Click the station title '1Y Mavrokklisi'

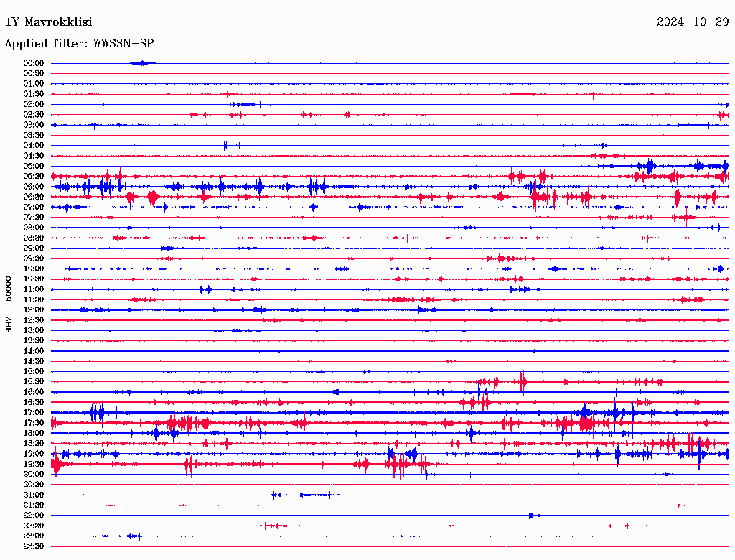coord(49,22)
